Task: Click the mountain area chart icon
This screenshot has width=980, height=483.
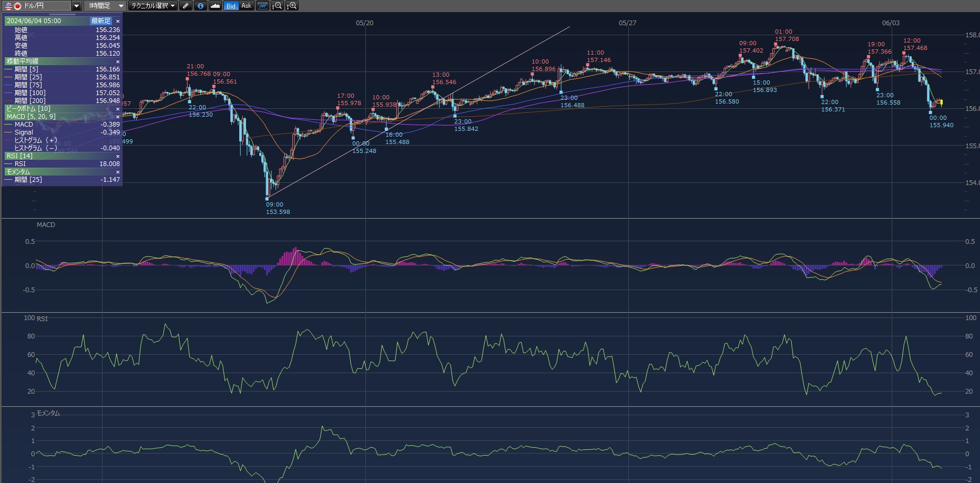Action: point(215,6)
